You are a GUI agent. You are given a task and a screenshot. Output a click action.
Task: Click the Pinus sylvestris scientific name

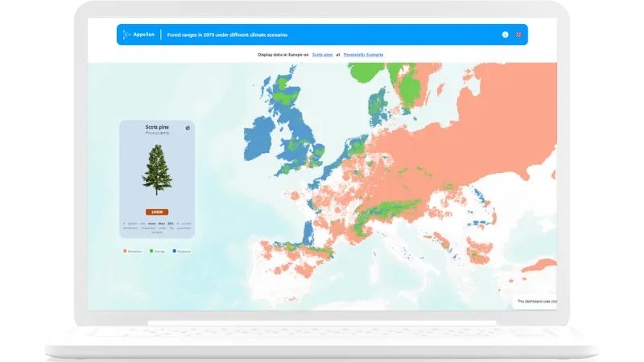tap(156, 133)
